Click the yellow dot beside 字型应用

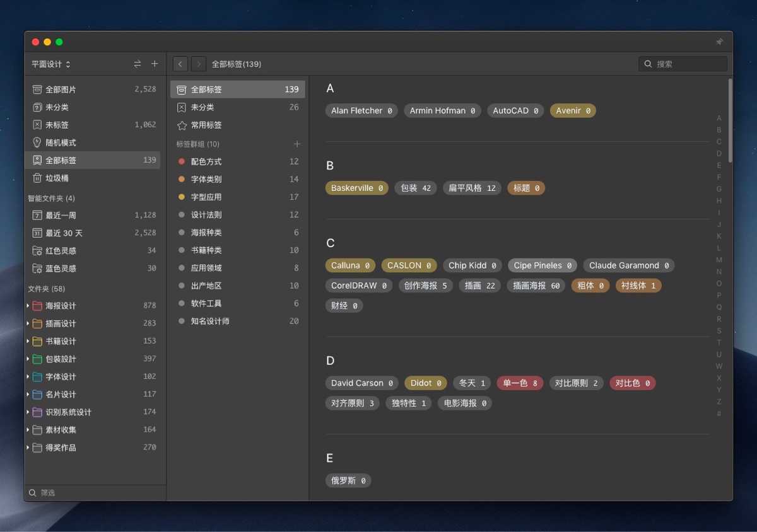[x=182, y=197]
